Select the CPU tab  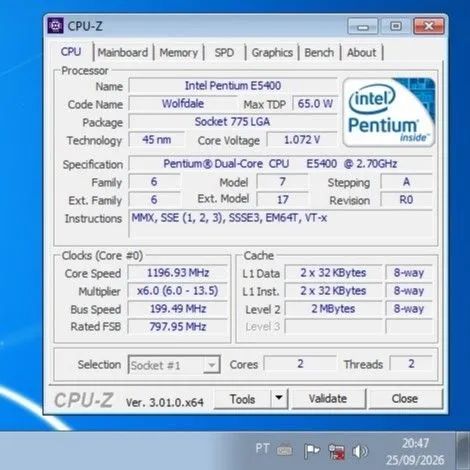pyautogui.click(x=71, y=52)
